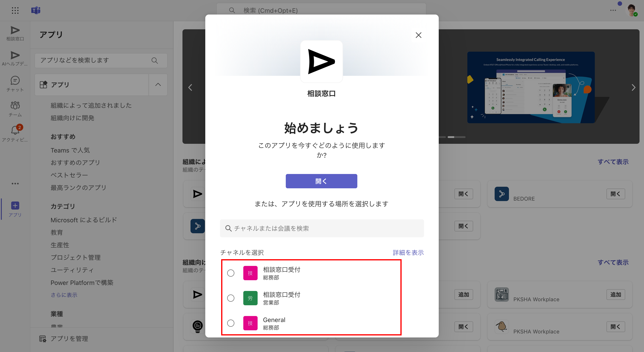Click 開く on the PKSHA Workplace bird card
Screen dimensions: 644x352
point(616,327)
